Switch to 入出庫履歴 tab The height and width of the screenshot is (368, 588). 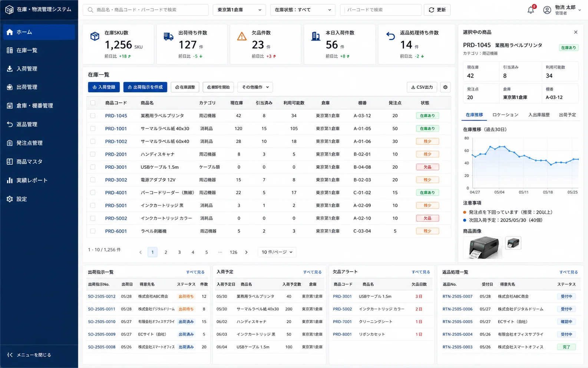click(x=539, y=115)
